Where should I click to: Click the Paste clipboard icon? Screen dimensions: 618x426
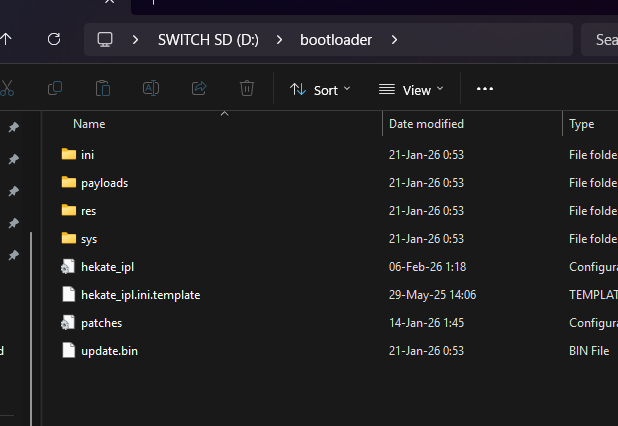coord(103,88)
